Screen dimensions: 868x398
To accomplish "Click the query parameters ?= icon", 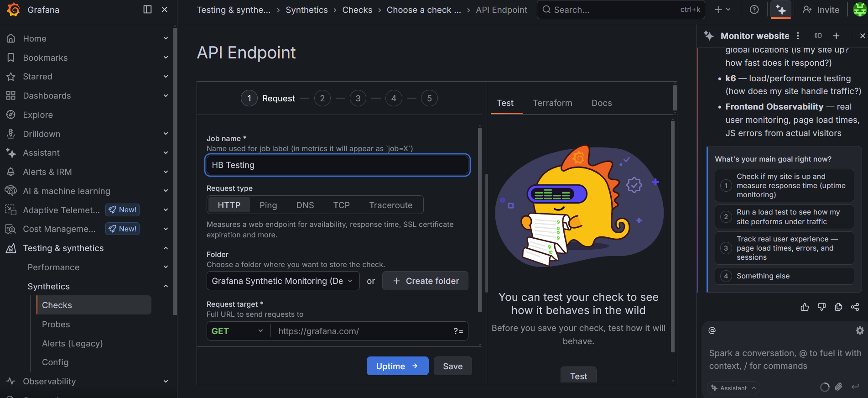I will [458, 331].
